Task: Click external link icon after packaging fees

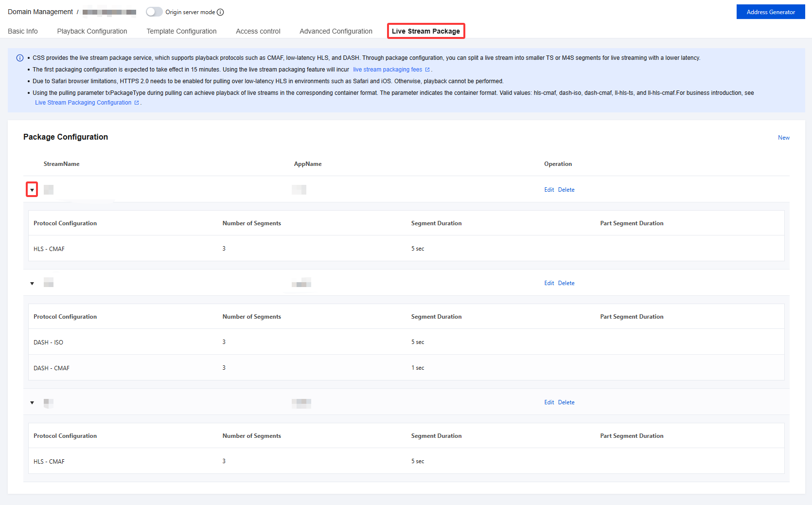Action: 427,70
